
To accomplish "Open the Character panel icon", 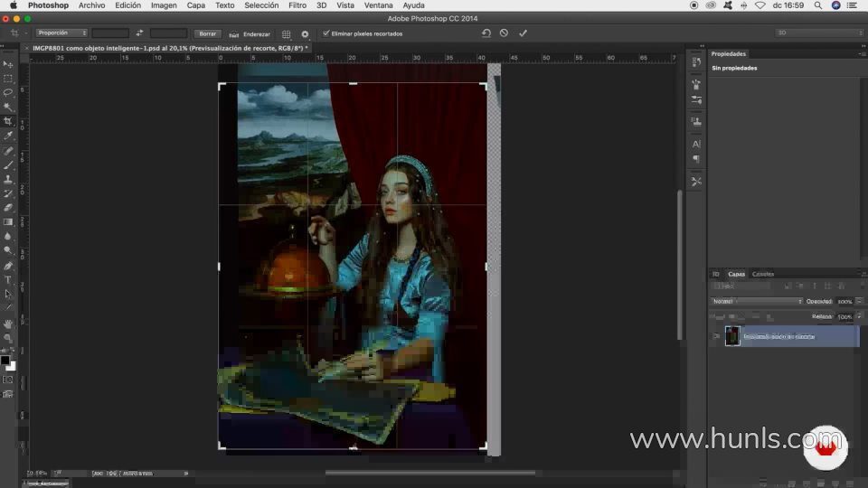I will pyautogui.click(x=696, y=144).
